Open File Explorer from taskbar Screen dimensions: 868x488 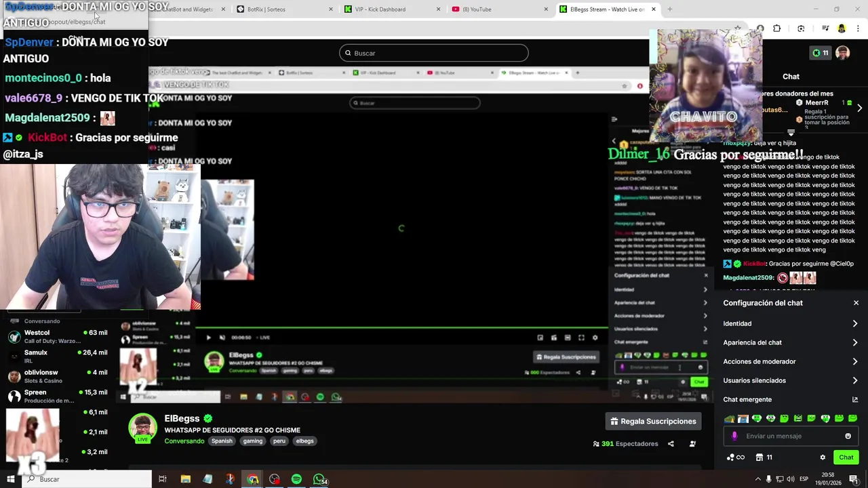186,479
